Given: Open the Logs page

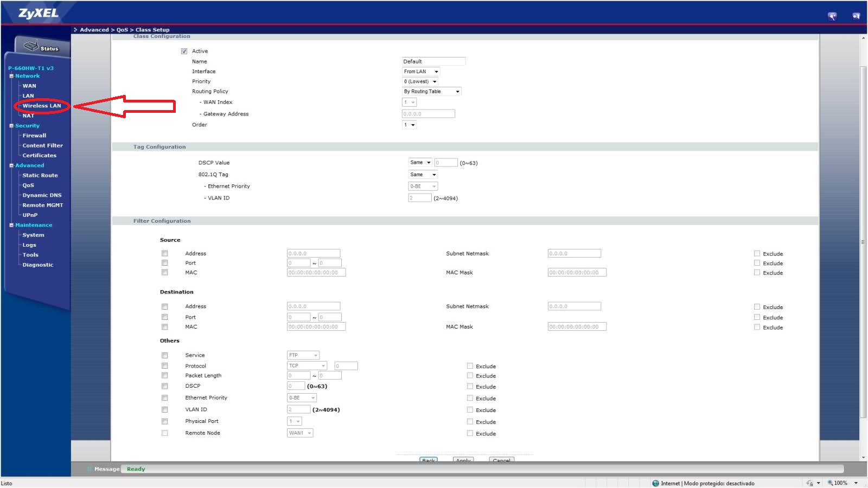Looking at the screenshot, I should click(29, 245).
